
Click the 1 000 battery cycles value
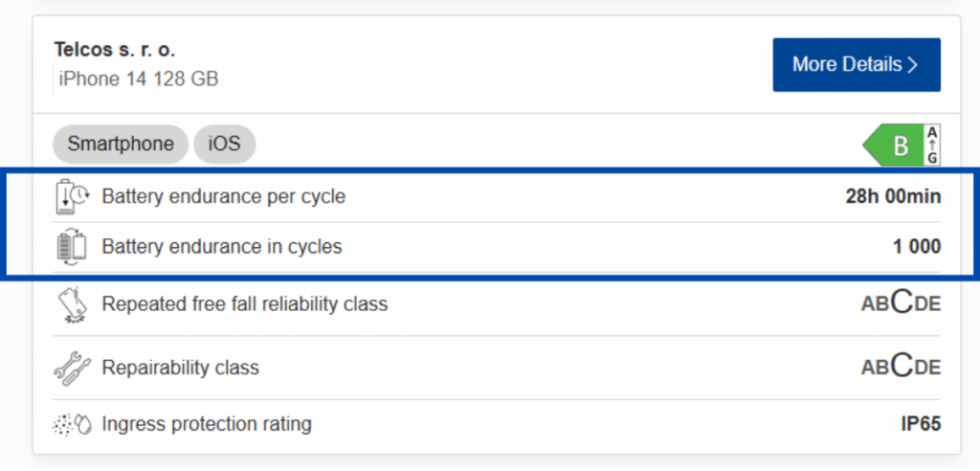pos(917,247)
